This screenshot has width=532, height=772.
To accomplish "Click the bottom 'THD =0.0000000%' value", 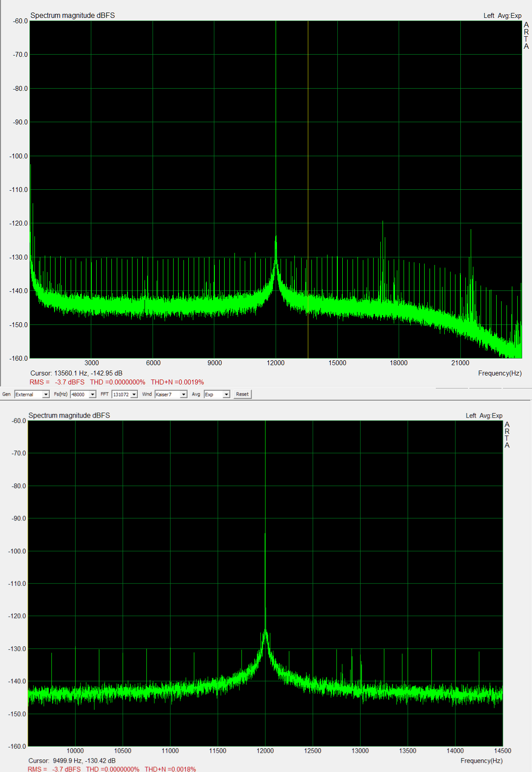I will click(113, 769).
